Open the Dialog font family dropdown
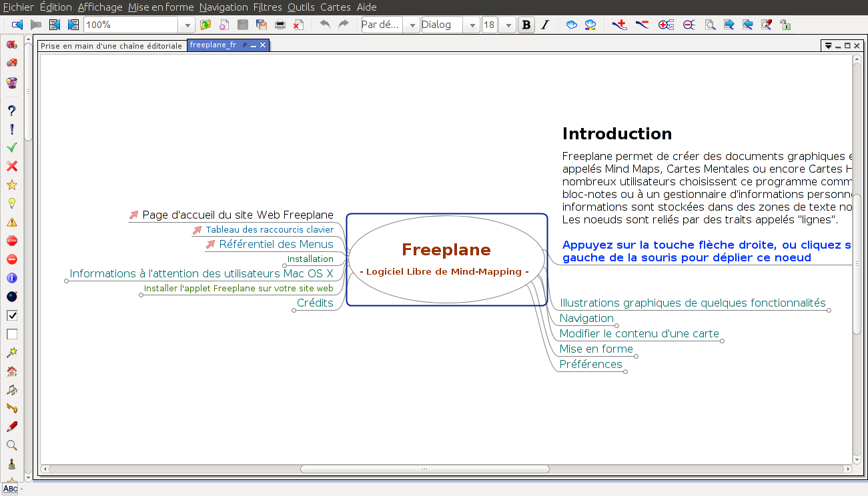This screenshot has height=496, width=868. (x=472, y=24)
